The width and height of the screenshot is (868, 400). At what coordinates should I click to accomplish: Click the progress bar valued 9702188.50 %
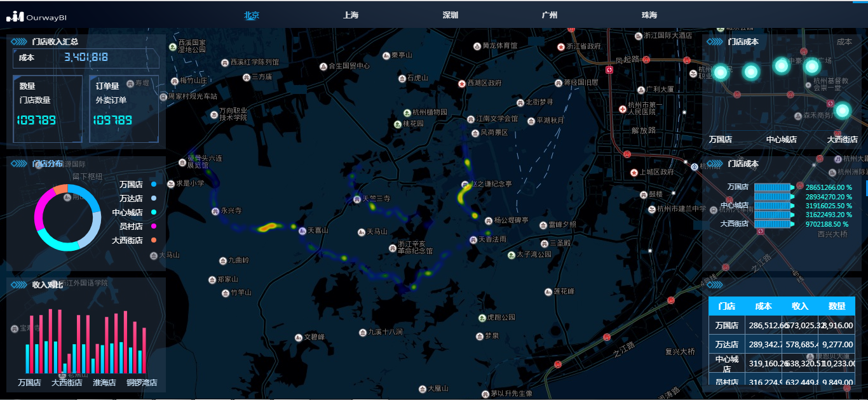point(773,224)
